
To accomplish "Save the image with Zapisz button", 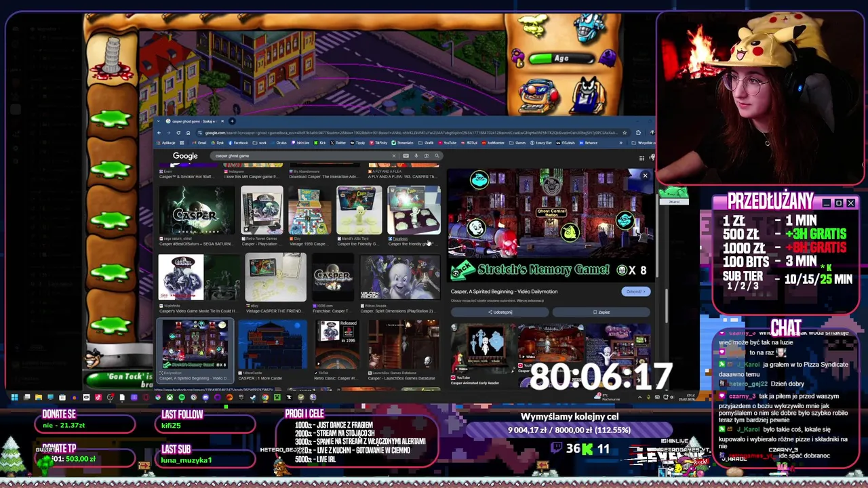I will (x=601, y=312).
